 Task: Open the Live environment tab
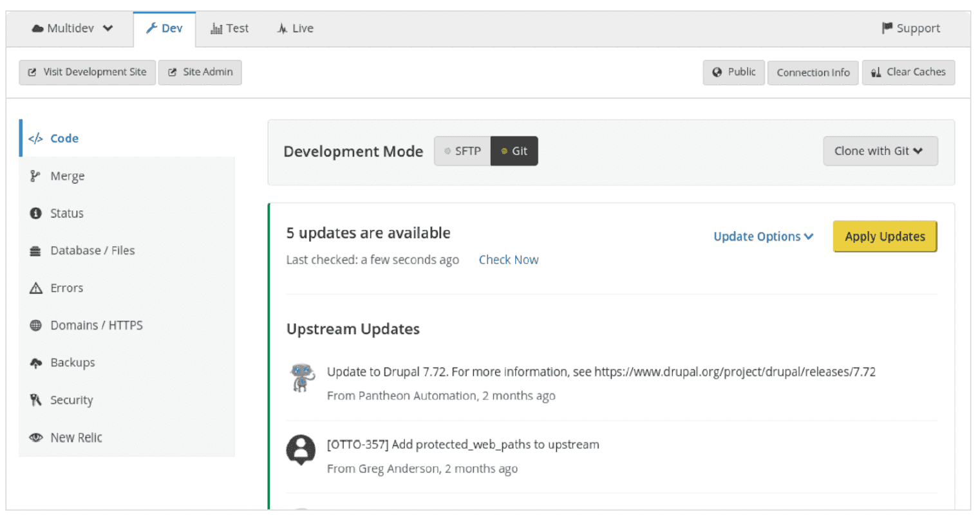294,28
